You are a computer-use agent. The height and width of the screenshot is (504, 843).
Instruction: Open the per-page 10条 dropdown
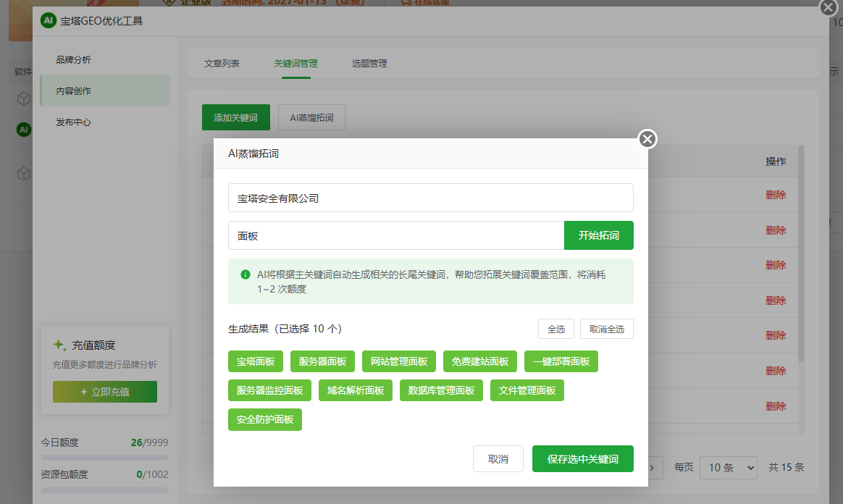pos(728,467)
